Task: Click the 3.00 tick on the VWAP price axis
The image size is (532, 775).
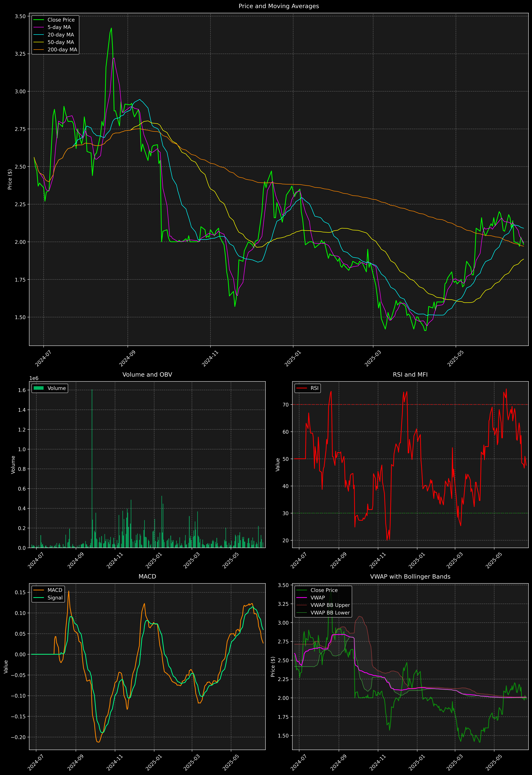Action: (x=283, y=623)
